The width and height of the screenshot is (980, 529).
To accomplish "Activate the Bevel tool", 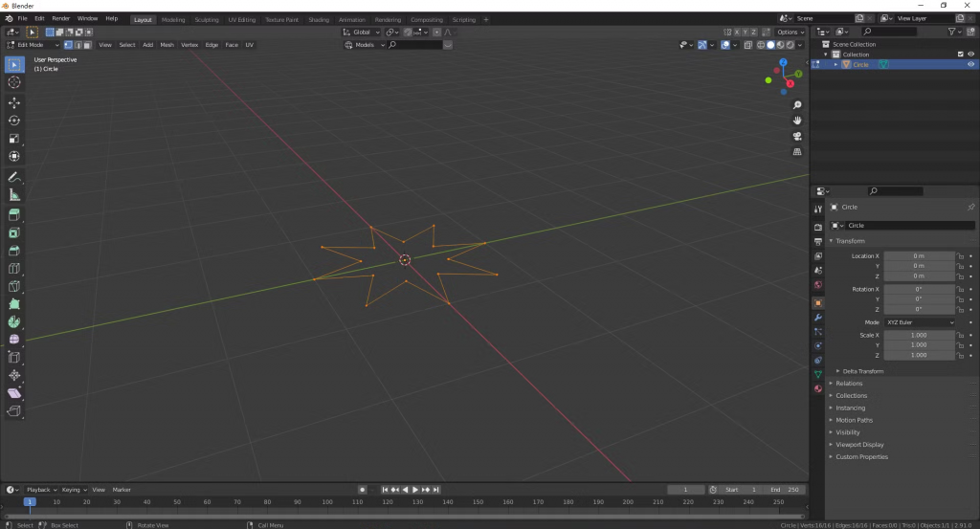I will point(14,251).
